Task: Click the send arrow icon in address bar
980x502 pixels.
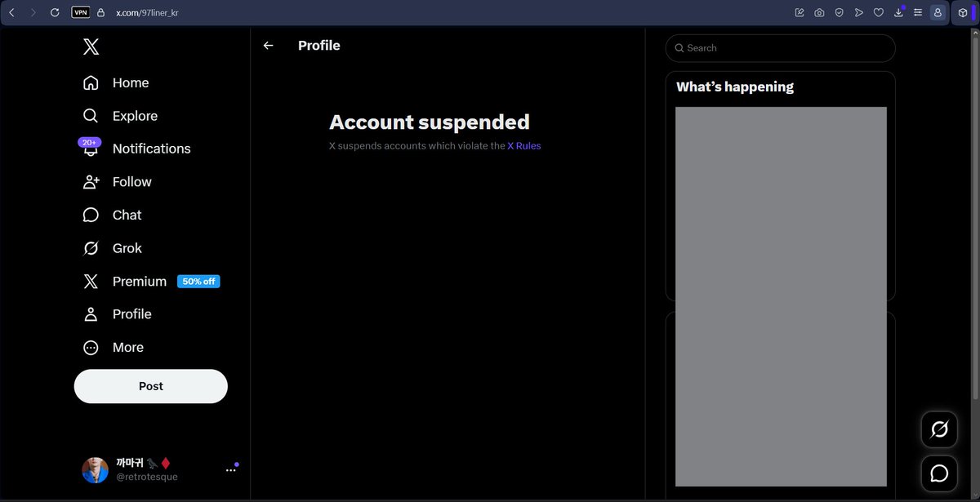Action: click(859, 12)
